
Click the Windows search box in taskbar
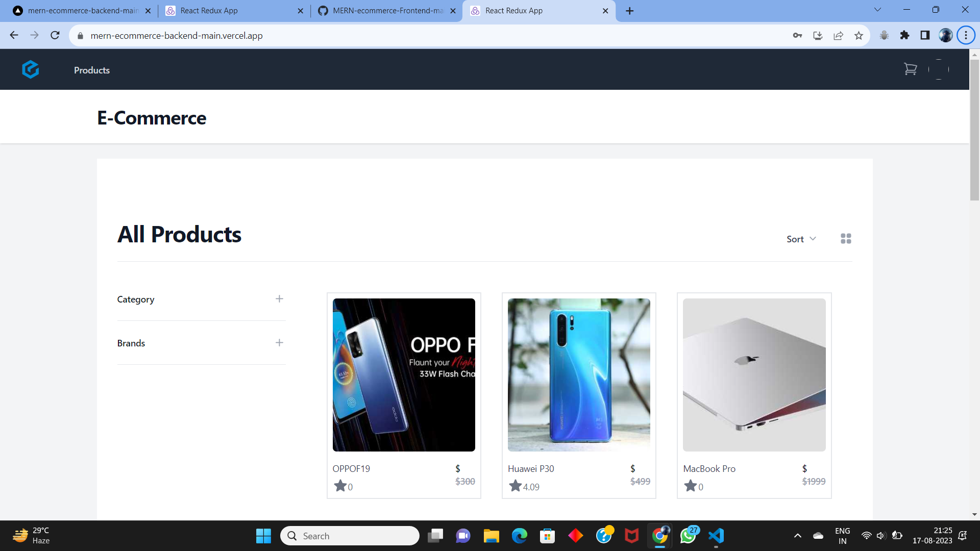tap(350, 536)
